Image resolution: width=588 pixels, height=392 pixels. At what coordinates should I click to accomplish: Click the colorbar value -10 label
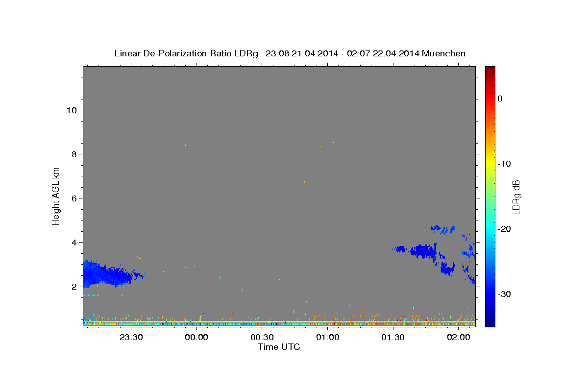tap(504, 164)
